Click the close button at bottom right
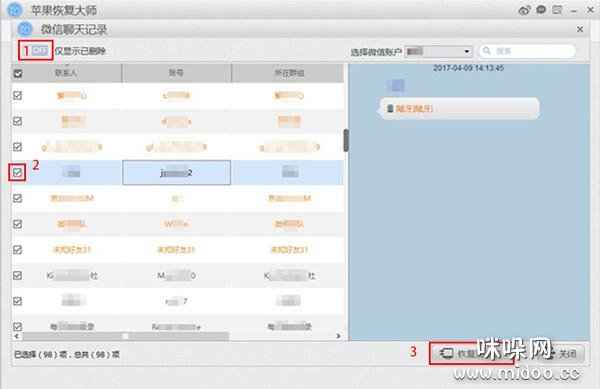 [562, 354]
